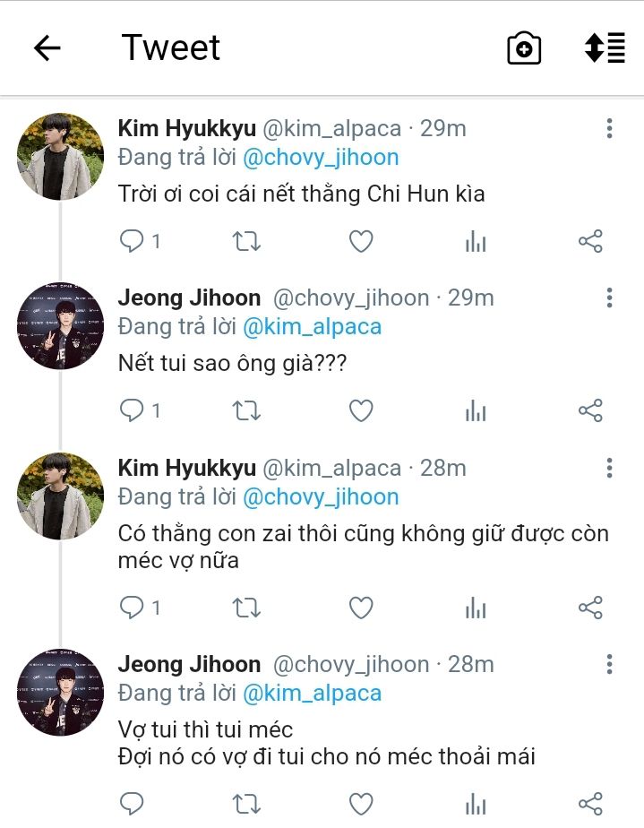Share the 'Vợ tui thì tui méc' tweet
Image resolution: width=644 pixels, height=828 pixels.
tap(590, 804)
